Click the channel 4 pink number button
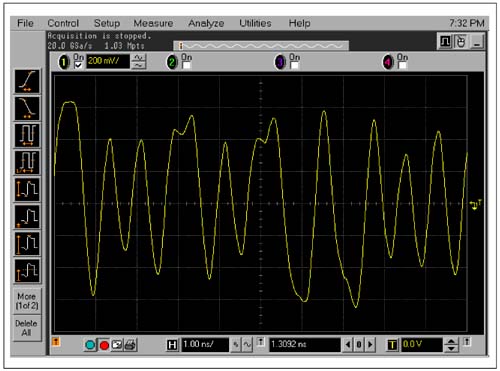Image resolution: width=500 pixels, height=371 pixels. pyautogui.click(x=388, y=62)
